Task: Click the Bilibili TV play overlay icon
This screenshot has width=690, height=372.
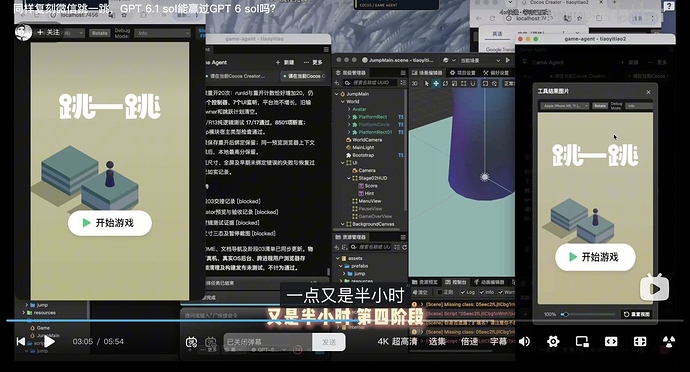Action: click(654, 287)
